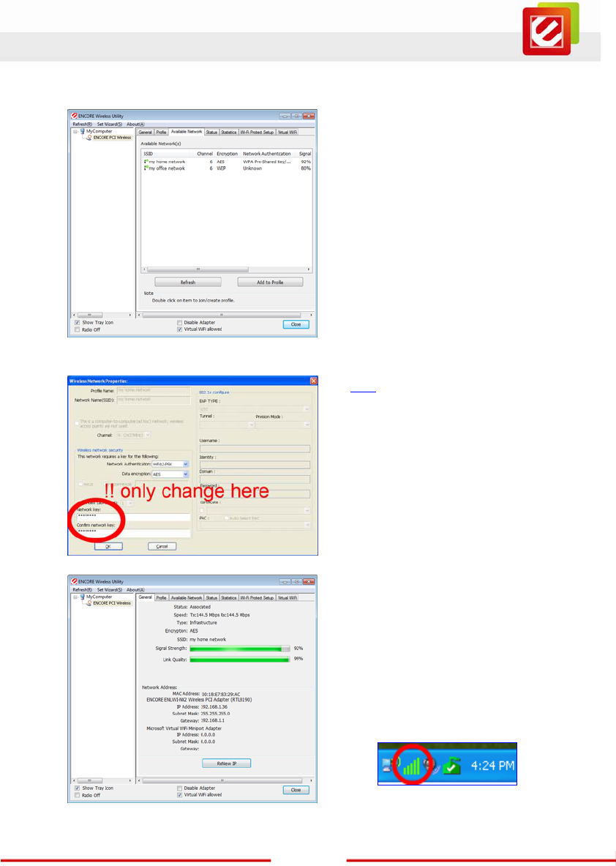Click ENCORE logo in General status window title bar
Screen dimensions: 616x866
(73, 581)
